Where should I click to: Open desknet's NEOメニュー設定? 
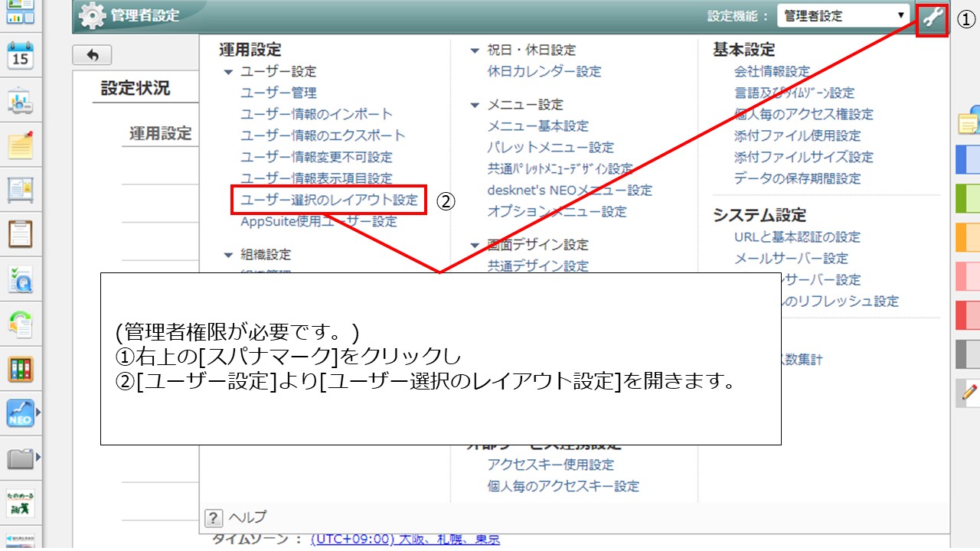pos(570,190)
